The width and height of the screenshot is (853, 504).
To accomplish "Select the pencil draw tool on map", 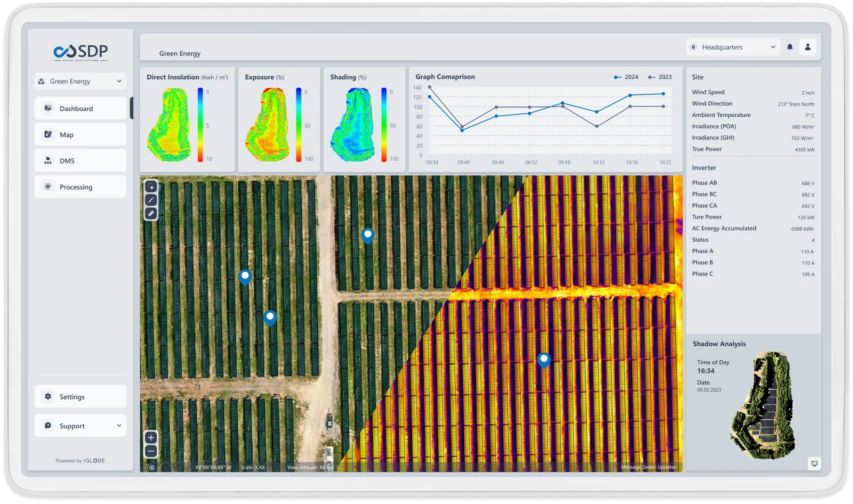I will tap(151, 200).
